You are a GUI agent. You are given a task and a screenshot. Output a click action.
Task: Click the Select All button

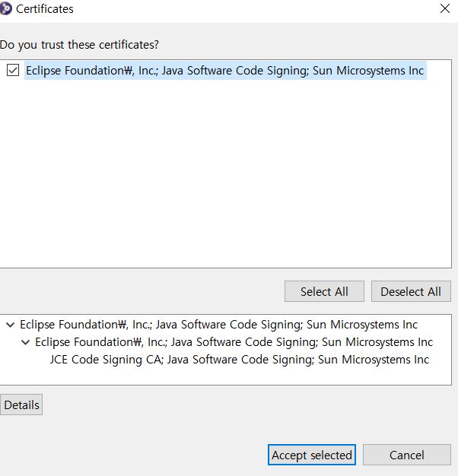(x=324, y=291)
